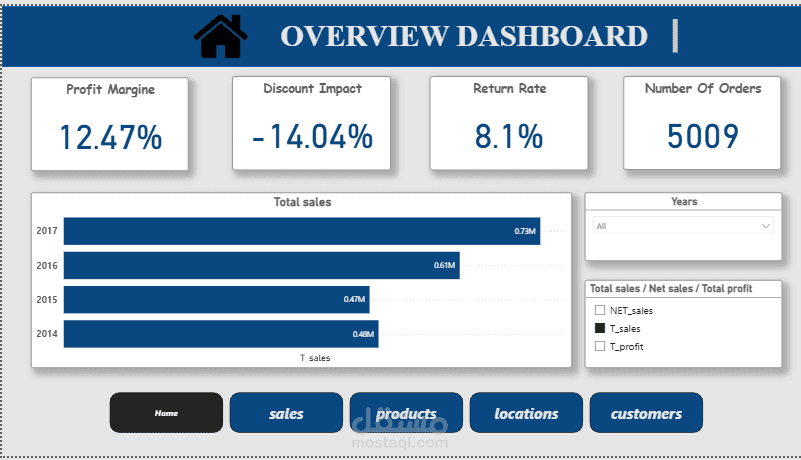801x460 pixels.
Task: Click the T_sales axis title below chart
Action: pyautogui.click(x=315, y=358)
